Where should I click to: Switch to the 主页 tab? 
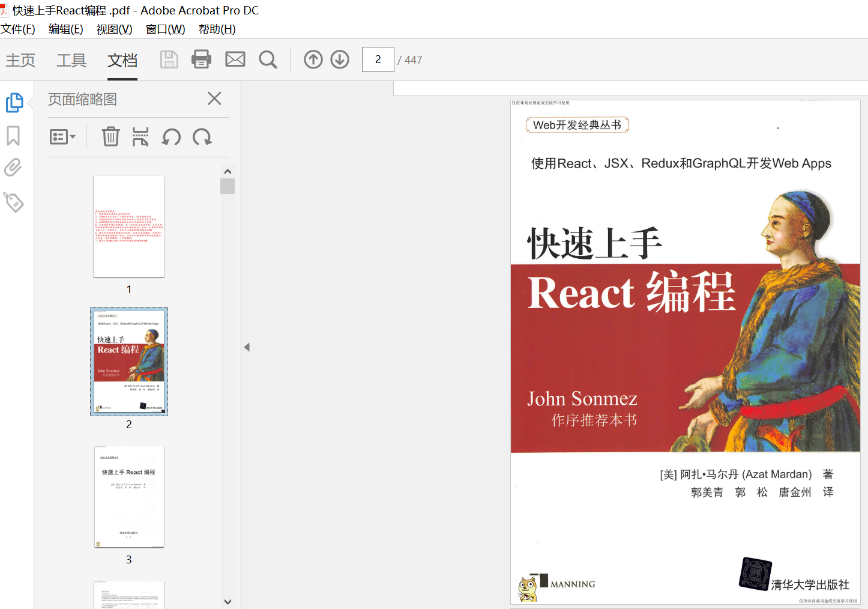coord(21,60)
